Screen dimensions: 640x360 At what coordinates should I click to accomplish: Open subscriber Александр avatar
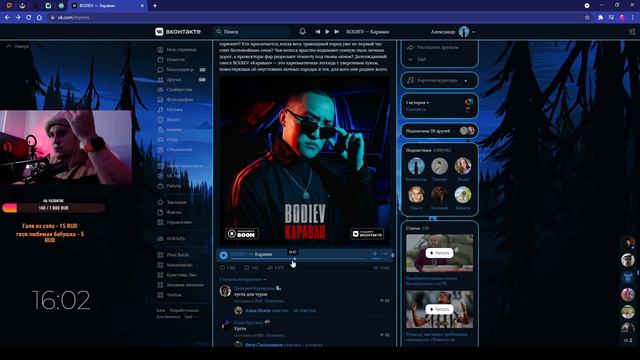(416, 166)
